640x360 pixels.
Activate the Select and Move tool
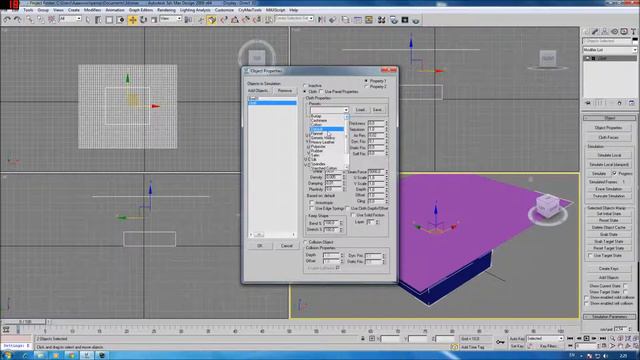(x=133, y=20)
